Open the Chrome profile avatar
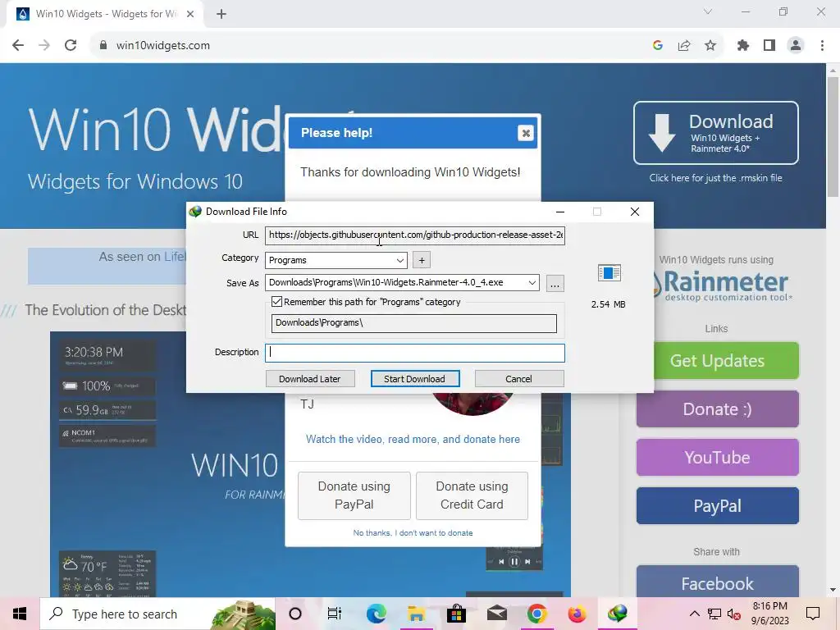 pyautogui.click(x=796, y=46)
